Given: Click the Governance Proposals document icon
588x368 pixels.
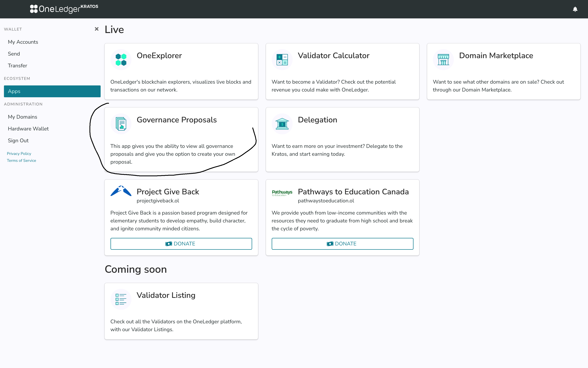Looking at the screenshot, I should (x=121, y=124).
